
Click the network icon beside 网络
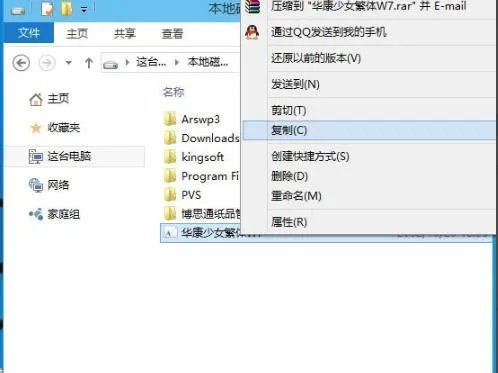tap(36, 185)
